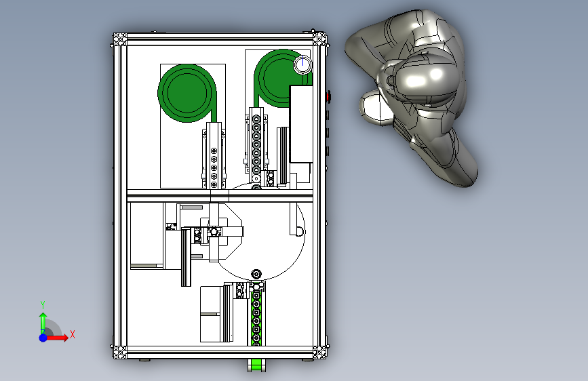Select the top-left aluminum frame corner bracket
The width and height of the screenshot is (588, 381).
coord(120,39)
